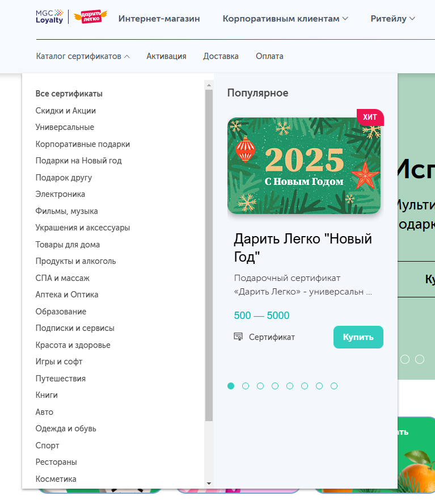Go to the second Популярное carousel slide dot
The image size is (435, 504).
coord(246,386)
